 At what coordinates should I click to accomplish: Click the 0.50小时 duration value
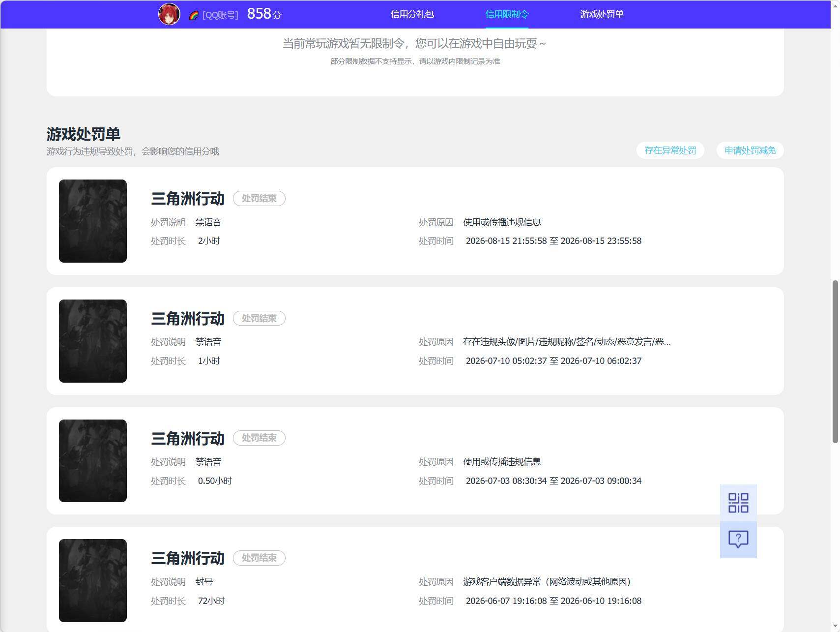tap(215, 481)
